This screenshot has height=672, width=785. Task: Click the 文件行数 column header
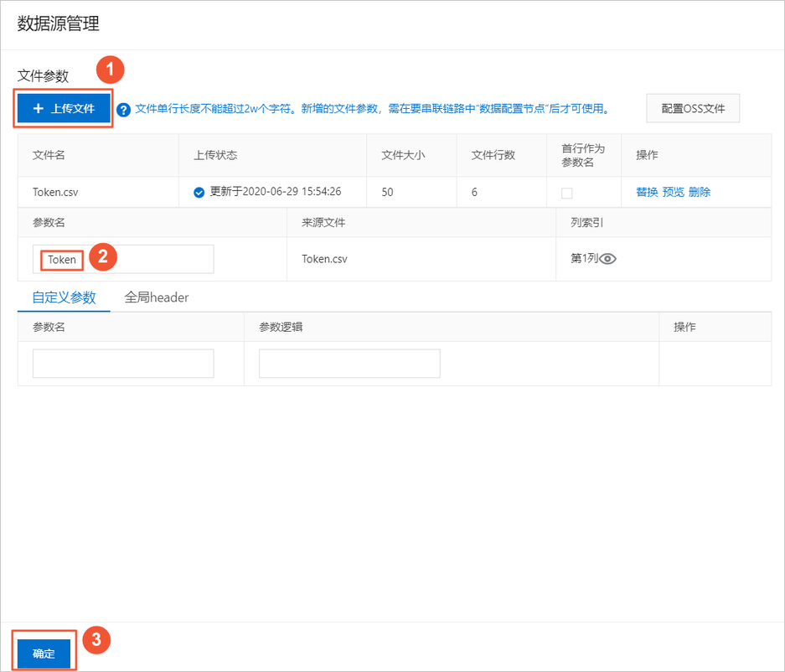[x=493, y=155]
